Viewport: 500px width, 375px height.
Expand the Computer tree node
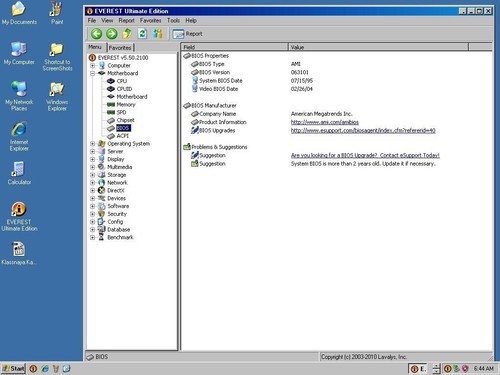[x=93, y=66]
